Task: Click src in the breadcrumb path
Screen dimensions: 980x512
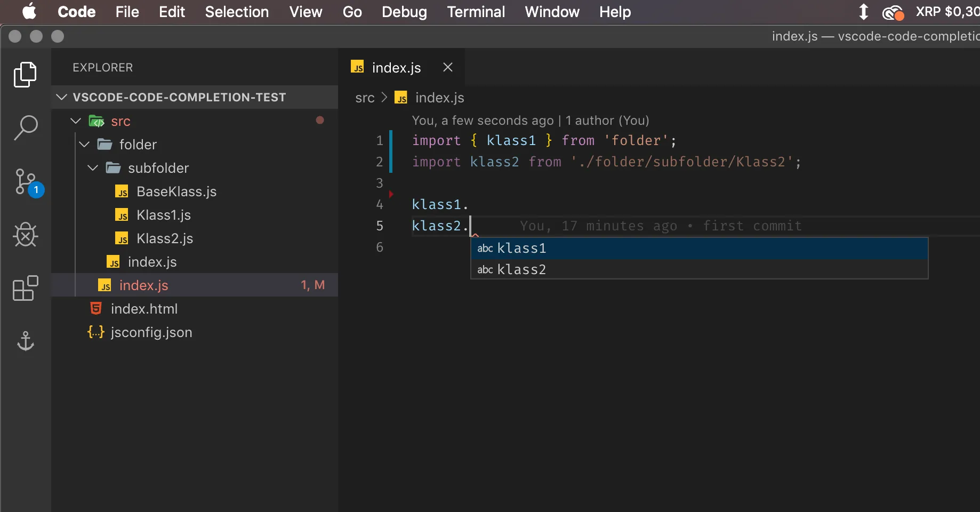Action: [x=365, y=98]
